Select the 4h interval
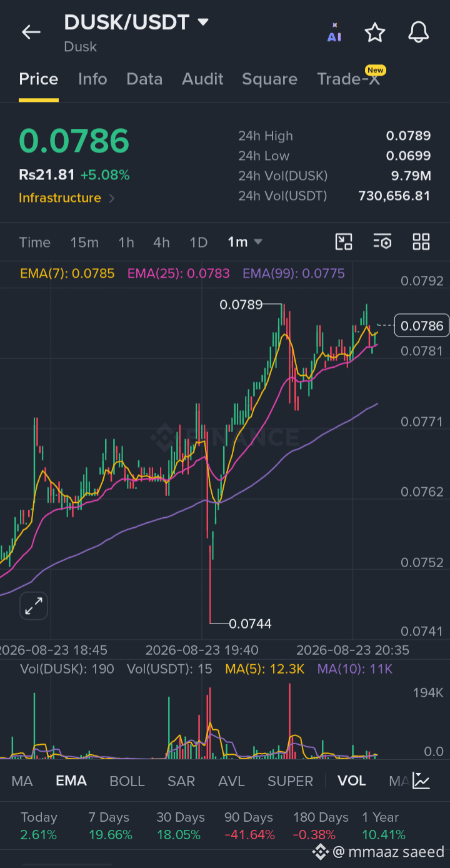 [162, 242]
